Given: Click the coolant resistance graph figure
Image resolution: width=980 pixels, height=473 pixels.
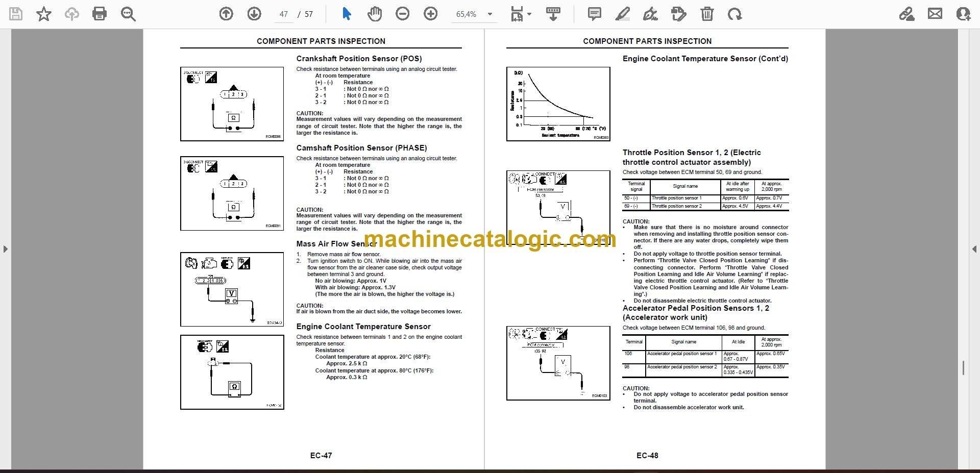Looking at the screenshot, I should tap(558, 104).
